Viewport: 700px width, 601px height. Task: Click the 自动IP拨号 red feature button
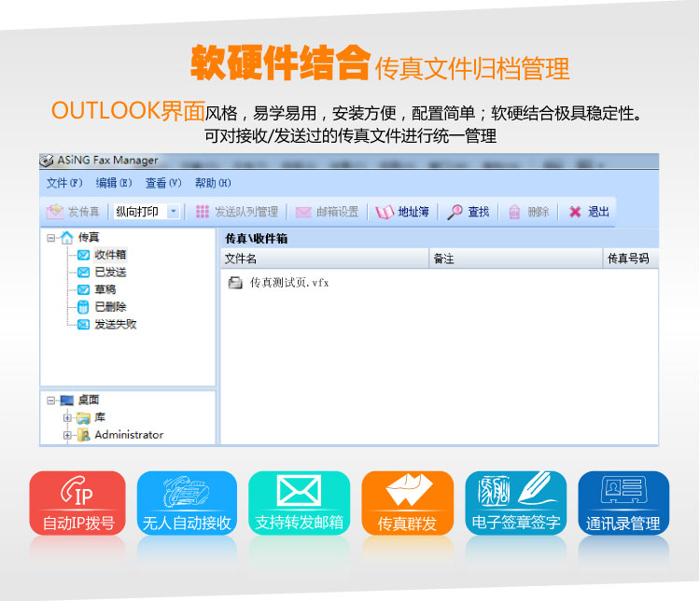77,503
